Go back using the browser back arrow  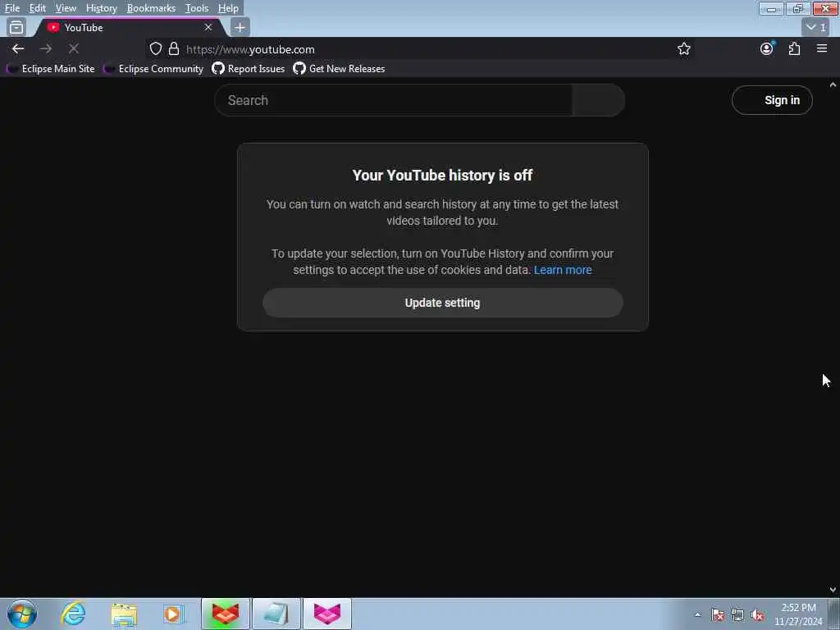(18, 48)
